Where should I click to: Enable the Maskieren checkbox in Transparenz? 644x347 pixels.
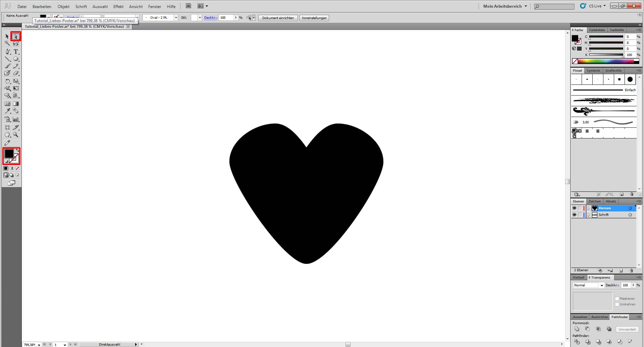(x=617, y=298)
